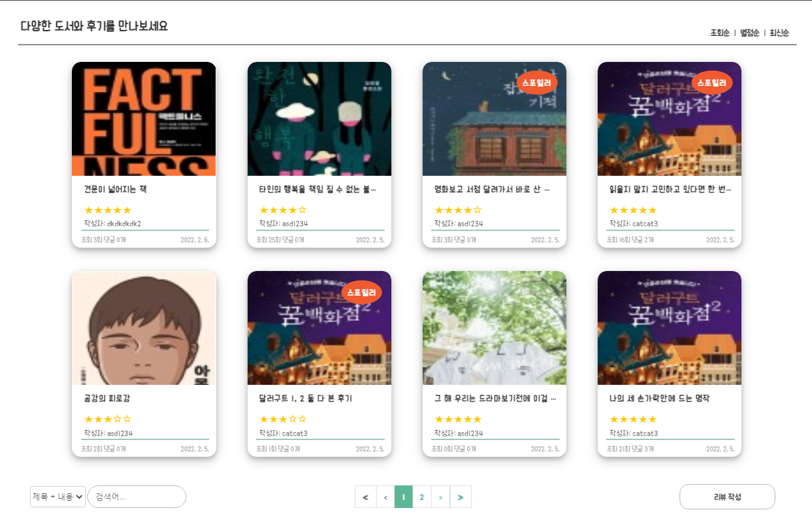This screenshot has width=812, height=532.
Task: Click the '조회 25회 댓글 0개' text
Action: coord(280,240)
